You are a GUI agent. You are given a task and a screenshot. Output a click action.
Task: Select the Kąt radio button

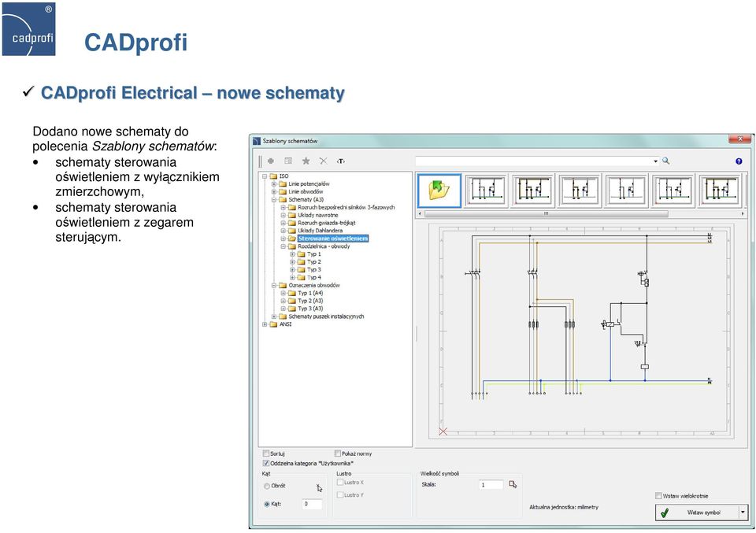[x=267, y=504]
